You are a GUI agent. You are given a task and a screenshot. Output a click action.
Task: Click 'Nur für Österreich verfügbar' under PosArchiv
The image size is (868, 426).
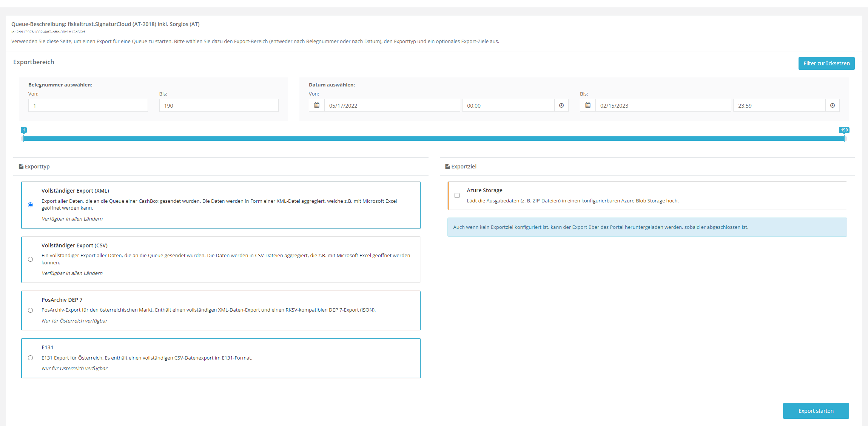point(74,321)
